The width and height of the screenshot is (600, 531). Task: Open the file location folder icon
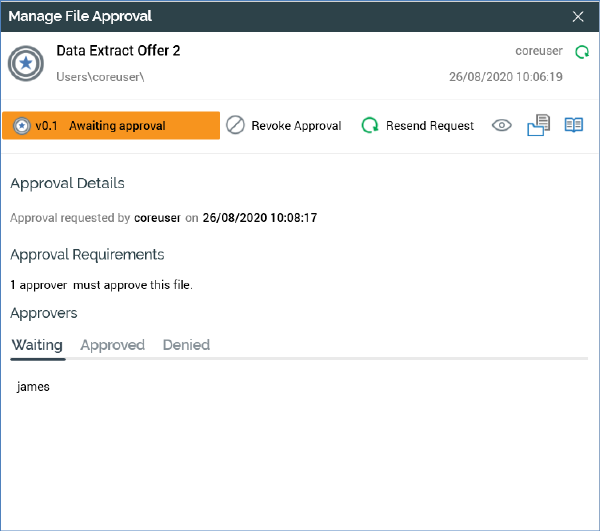(x=538, y=126)
